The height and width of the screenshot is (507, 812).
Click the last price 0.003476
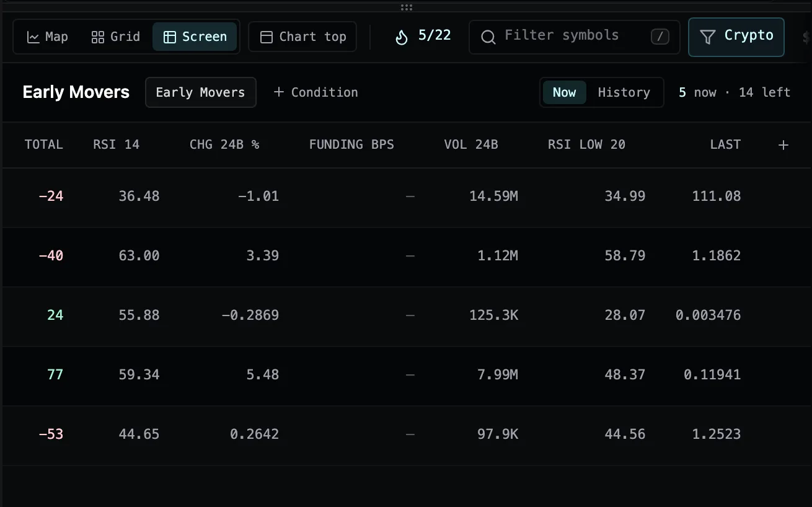[708, 315]
